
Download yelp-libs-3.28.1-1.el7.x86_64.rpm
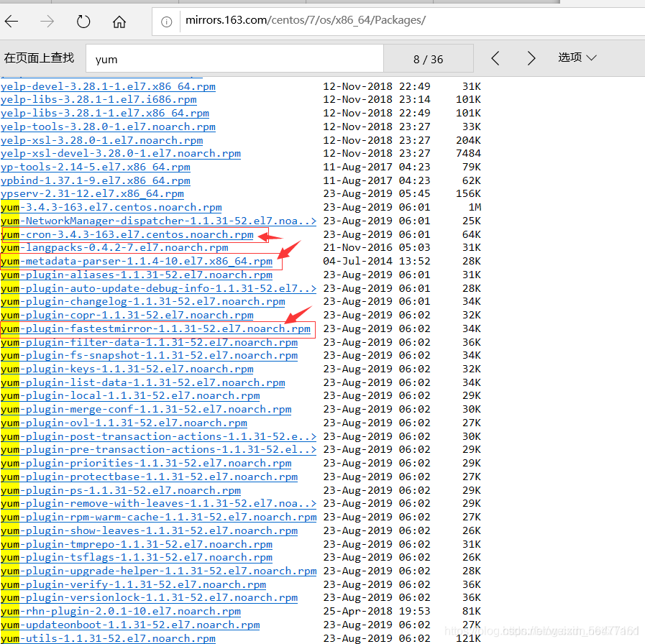(105, 113)
